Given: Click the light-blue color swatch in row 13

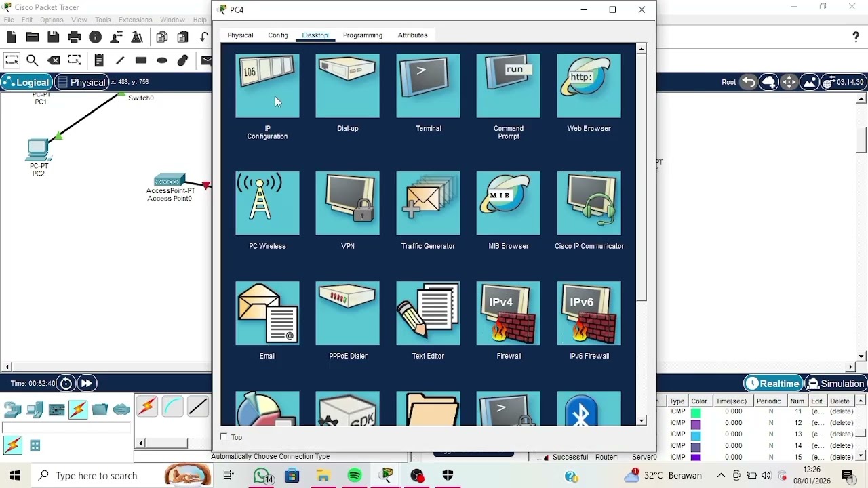Looking at the screenshot, I should click(x=695, y=434).
